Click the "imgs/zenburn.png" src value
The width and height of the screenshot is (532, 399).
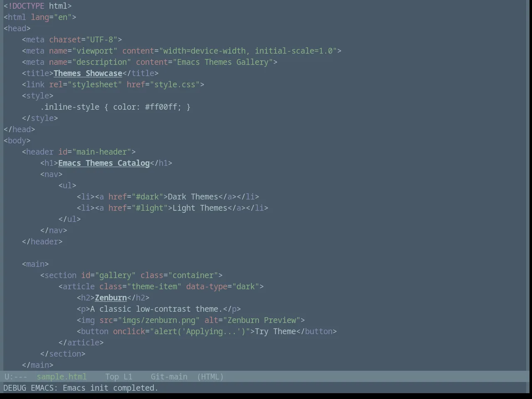point(159,320)
